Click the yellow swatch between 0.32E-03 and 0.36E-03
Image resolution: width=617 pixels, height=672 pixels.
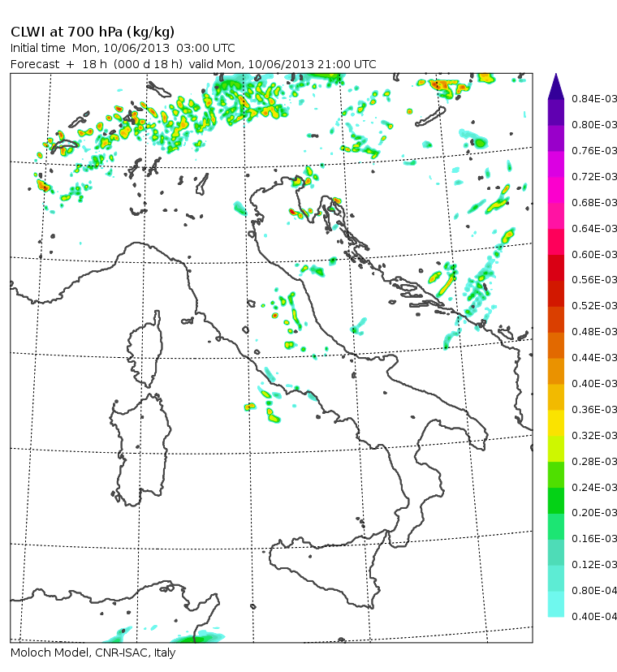pyautogui.click(x=556, y=423)
